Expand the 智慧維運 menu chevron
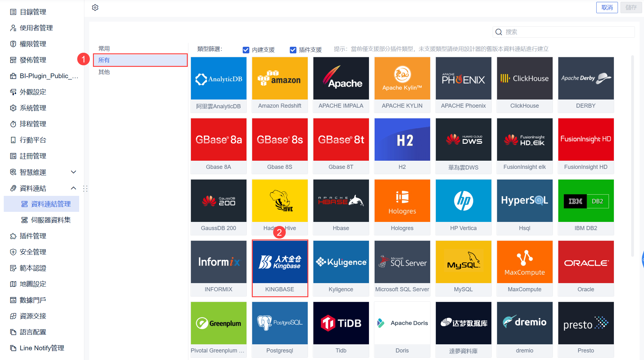Image resolution: width=644 pixels, height=360 pixels. (73, 172)
